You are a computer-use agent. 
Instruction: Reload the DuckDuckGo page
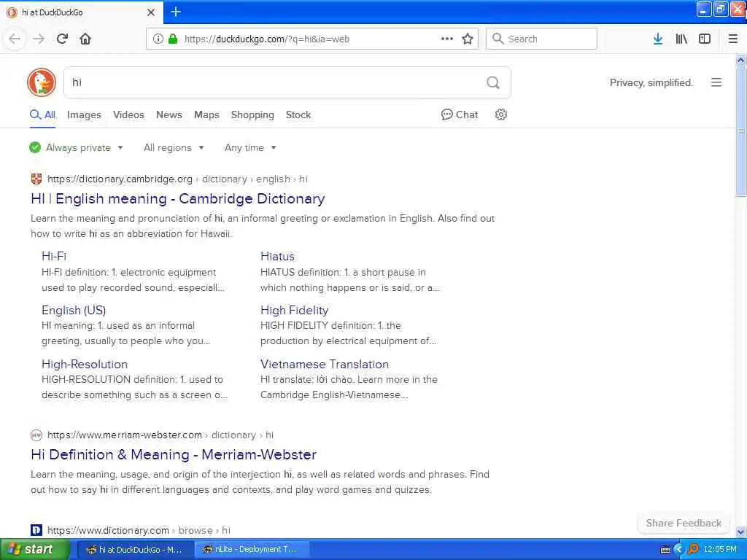pyautogui.click(x=62, y=39)
